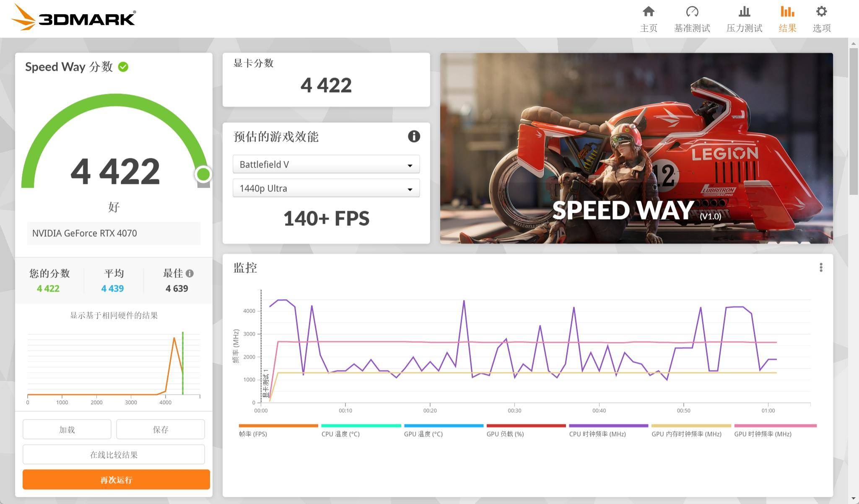Viewport: 859px width, 504px height.
Task: Click info icon beside 预估的游戏效能
Action: click(414, 137)
